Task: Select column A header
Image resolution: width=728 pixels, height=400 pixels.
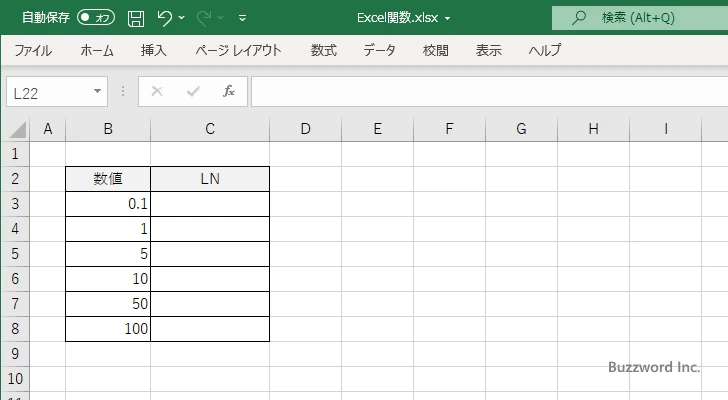Action: point(48,129)
